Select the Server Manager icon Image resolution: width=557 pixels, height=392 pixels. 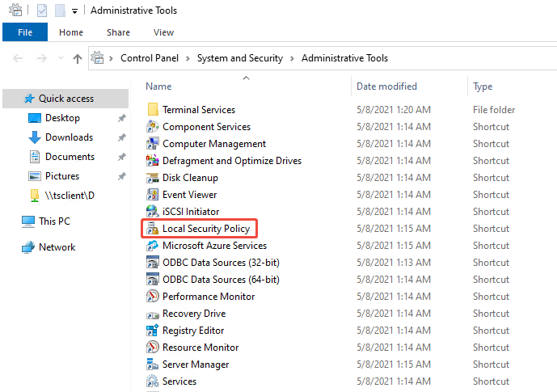click(x=152, y=365)
